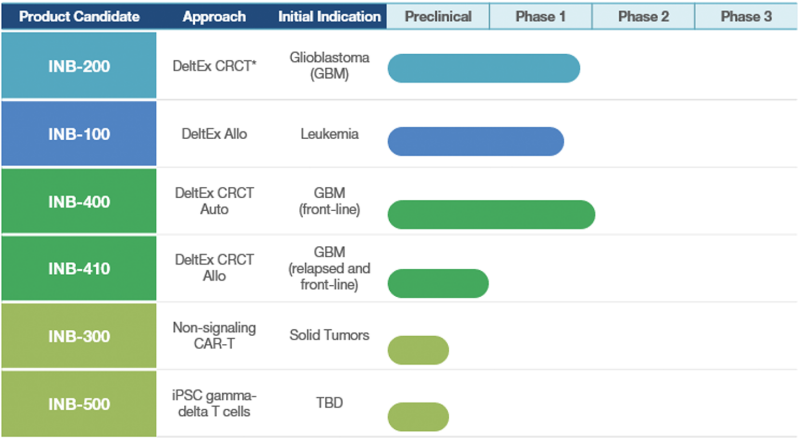Select the Phase 2 column header
The image size is (801, 438).
tap(643, 17)
